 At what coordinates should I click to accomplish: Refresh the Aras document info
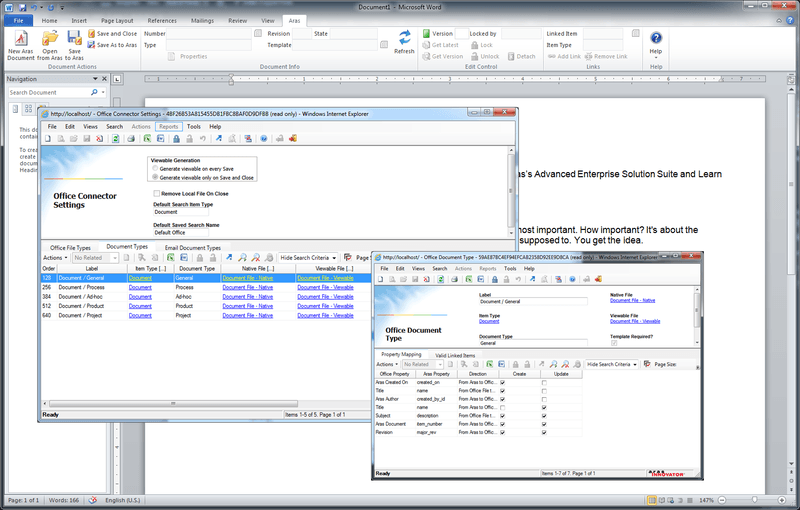[404, 42]
